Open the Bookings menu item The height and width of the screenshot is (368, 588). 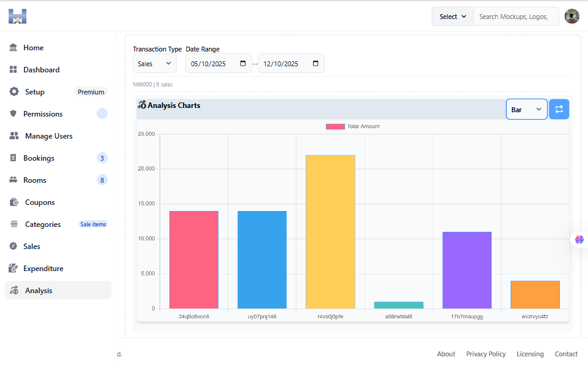click(39, 158)
